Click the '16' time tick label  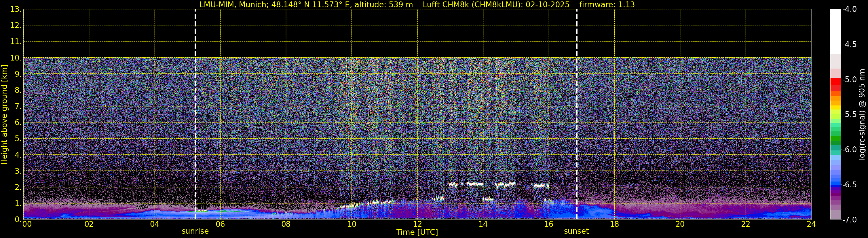pyautogui.click(x=549, y=224)
